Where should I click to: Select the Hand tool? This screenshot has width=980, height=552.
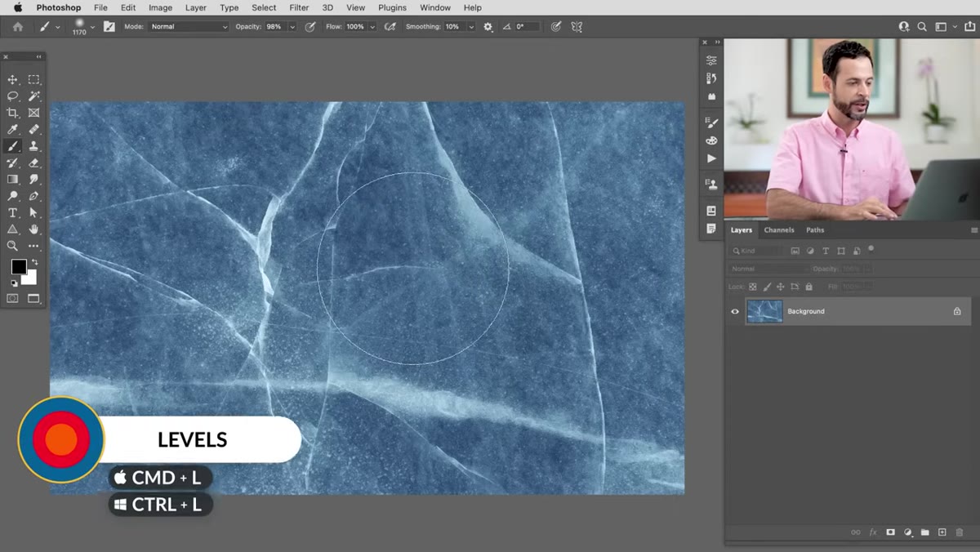tap(33, 229)
